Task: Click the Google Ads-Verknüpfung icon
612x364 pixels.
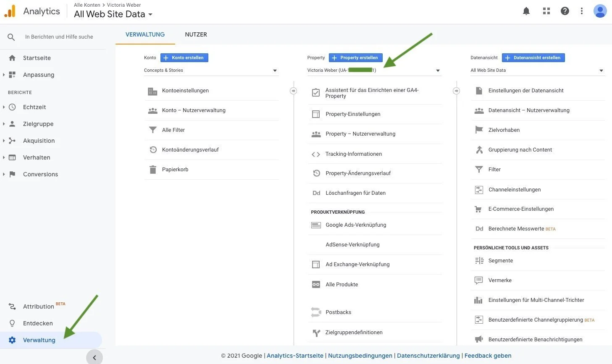Action: 316,225
